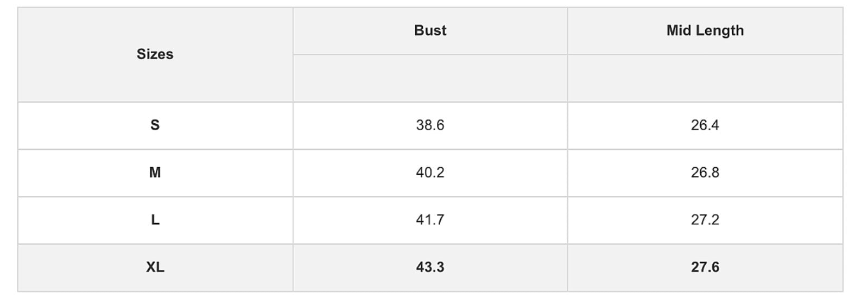868x305 pixels.
Task: Click the L size row label
Action: coord(155,220)
